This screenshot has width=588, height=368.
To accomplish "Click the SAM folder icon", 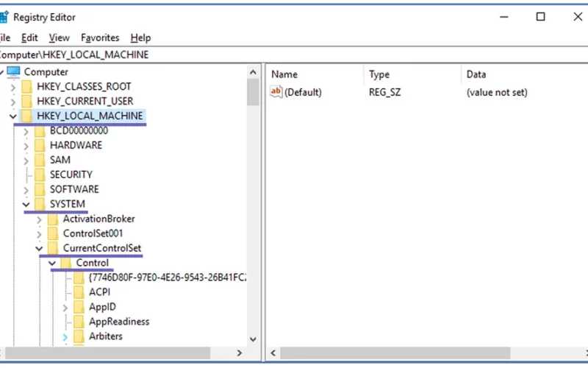I will coord(40,160).
